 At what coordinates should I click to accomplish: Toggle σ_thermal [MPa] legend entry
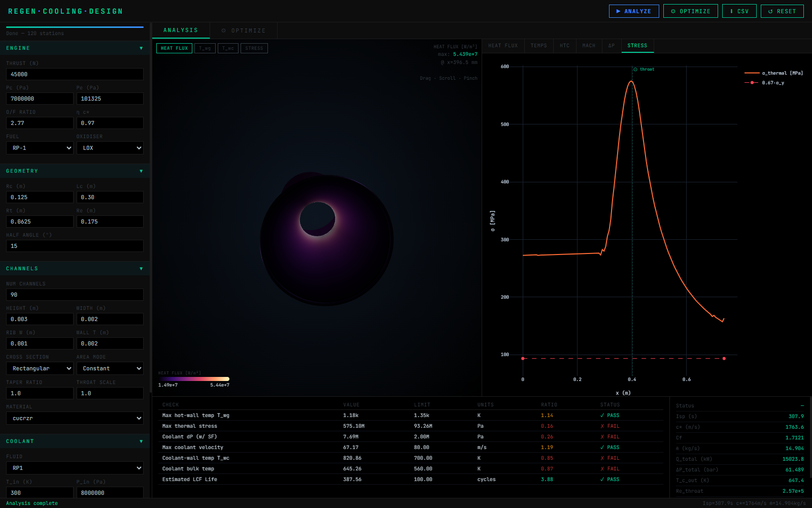click(773, 73)
